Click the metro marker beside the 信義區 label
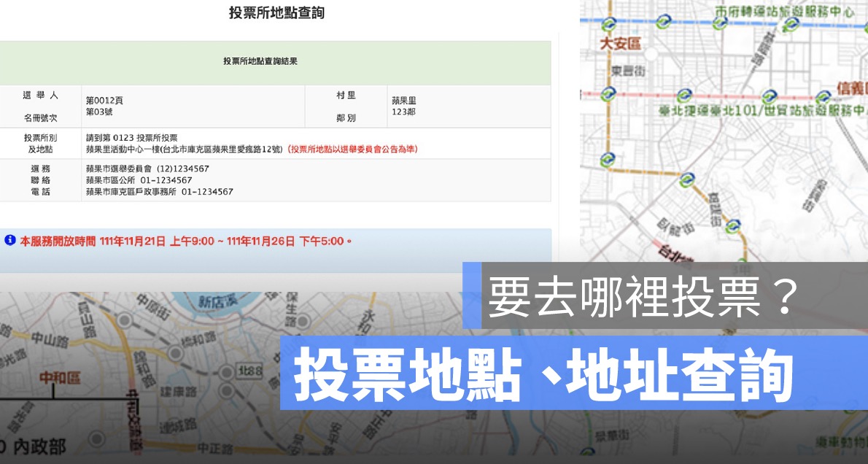 824,96
